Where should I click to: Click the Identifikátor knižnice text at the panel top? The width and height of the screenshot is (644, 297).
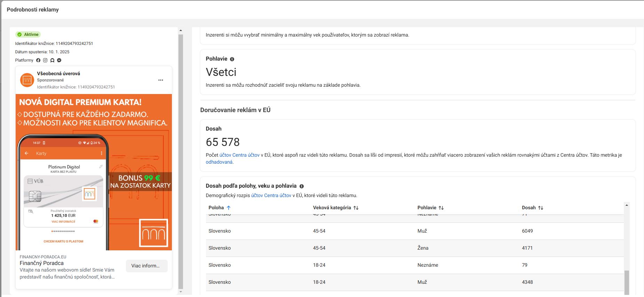pos(54,44)
